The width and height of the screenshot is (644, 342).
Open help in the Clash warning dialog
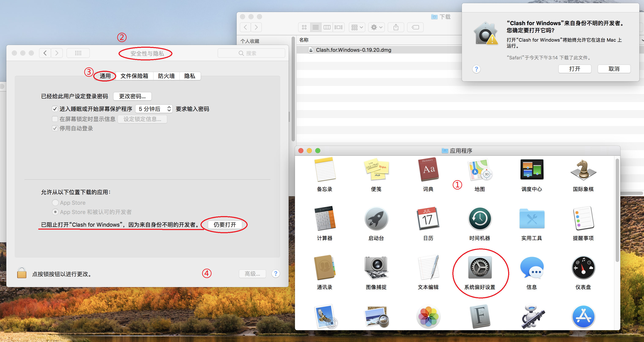click(476, 69)
